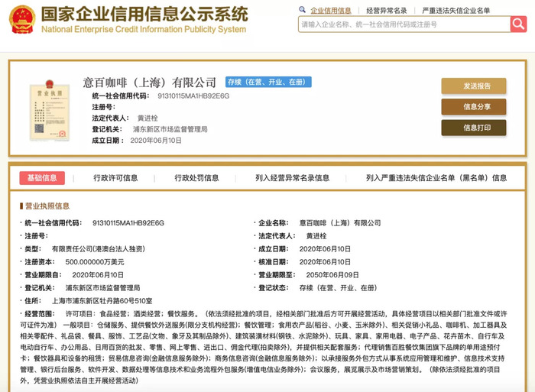The width and height of the screenshot is (535, 392).
Task: Click the type value 有限责任公司(港澳台法人独资)
Action: [99, 248]
